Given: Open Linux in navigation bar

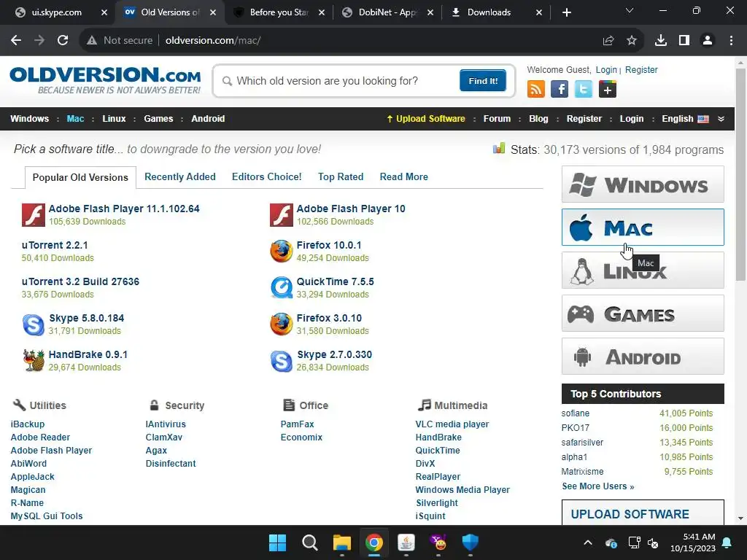Looking at the screenshot, I should (x=114, y=119).
